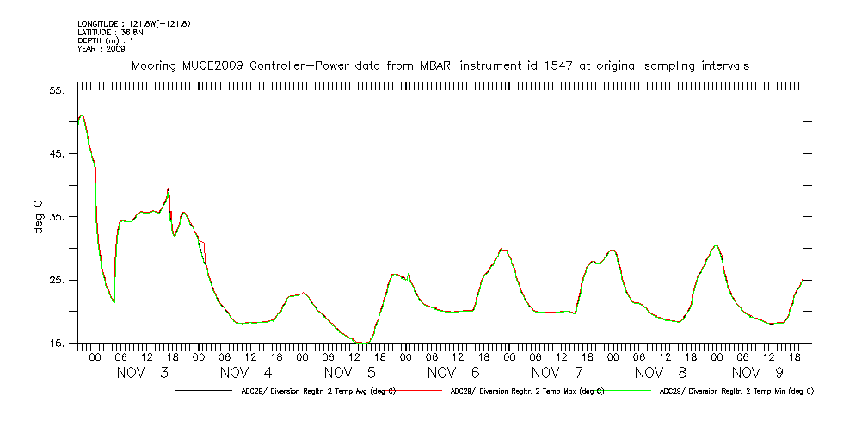The width and height of the screenshot is (868, 434).
Task: Click the 35. y-axis tick label
Action: 58,218
